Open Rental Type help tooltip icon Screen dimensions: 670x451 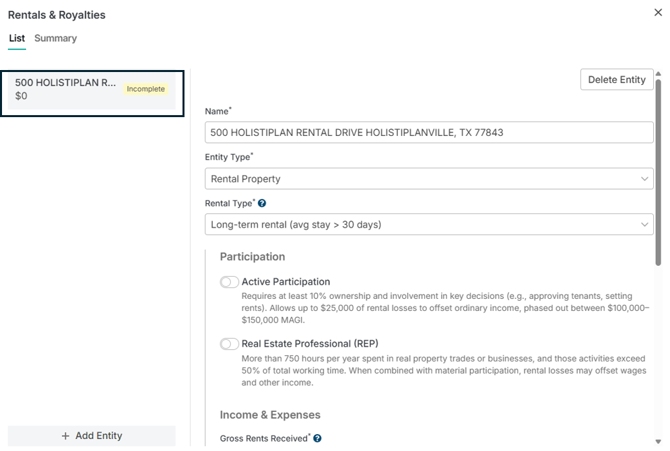262,203
